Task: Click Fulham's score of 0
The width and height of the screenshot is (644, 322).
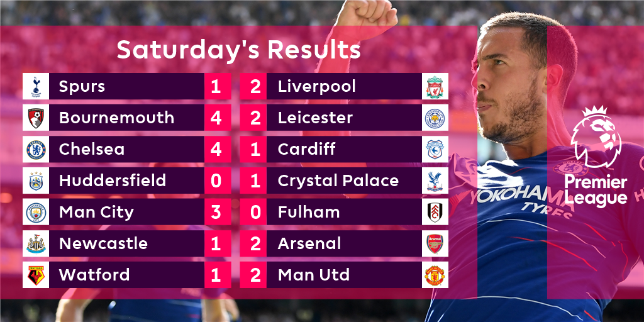Action: pyautogui.click(x=255, y=212)
